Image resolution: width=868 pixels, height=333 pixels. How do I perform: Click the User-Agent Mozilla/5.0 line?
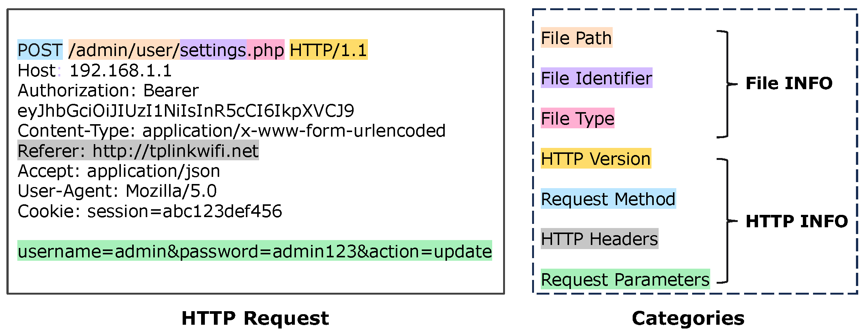[117, 191]
